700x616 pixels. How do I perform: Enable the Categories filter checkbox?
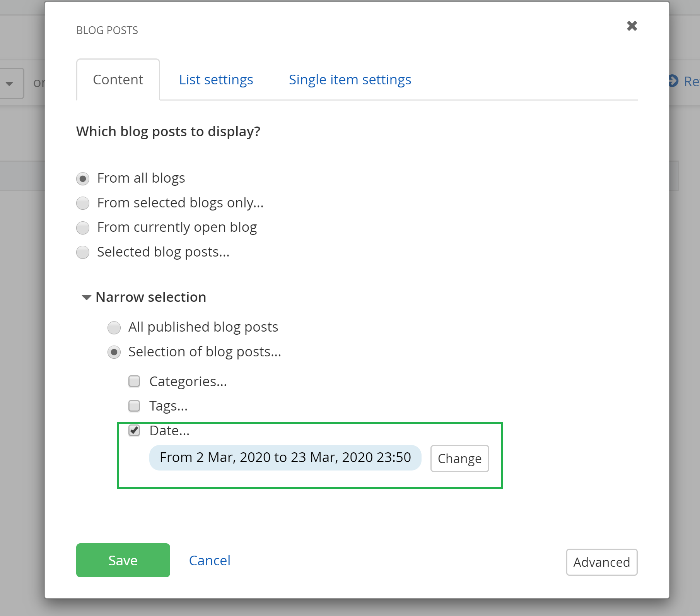pyautogui.click(x=134, y=381)
